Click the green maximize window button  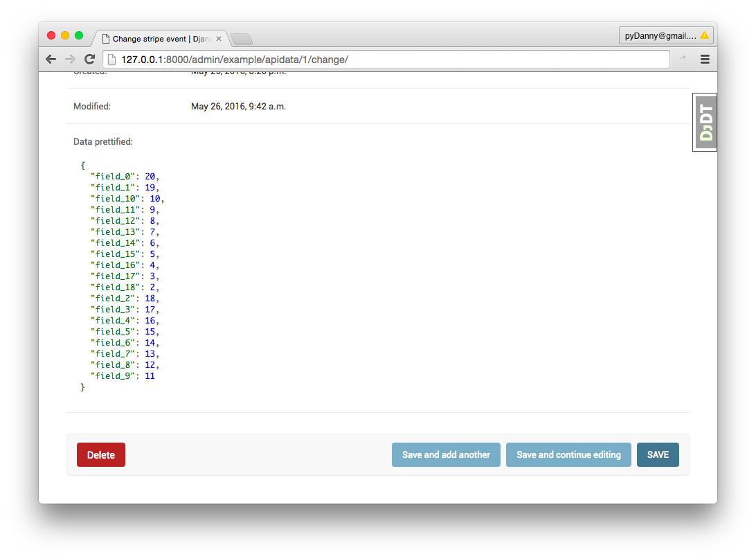click(x=79, y=35)
